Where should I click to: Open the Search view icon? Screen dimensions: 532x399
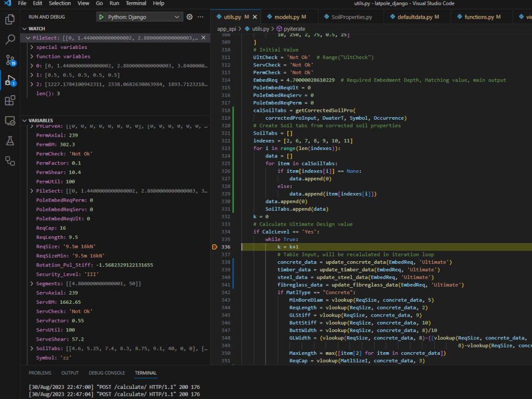click(x=9, y=39)
